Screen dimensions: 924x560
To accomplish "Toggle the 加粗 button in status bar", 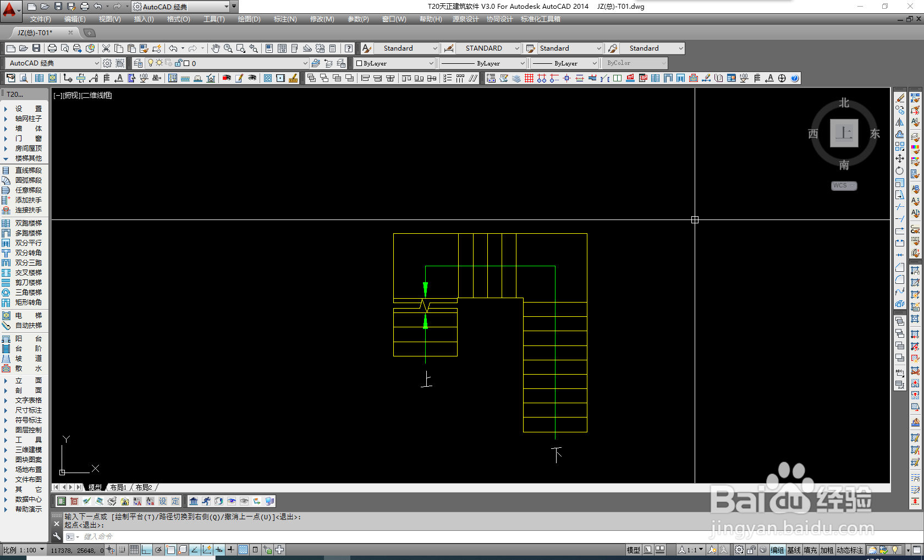I will [x=827, y=550].
